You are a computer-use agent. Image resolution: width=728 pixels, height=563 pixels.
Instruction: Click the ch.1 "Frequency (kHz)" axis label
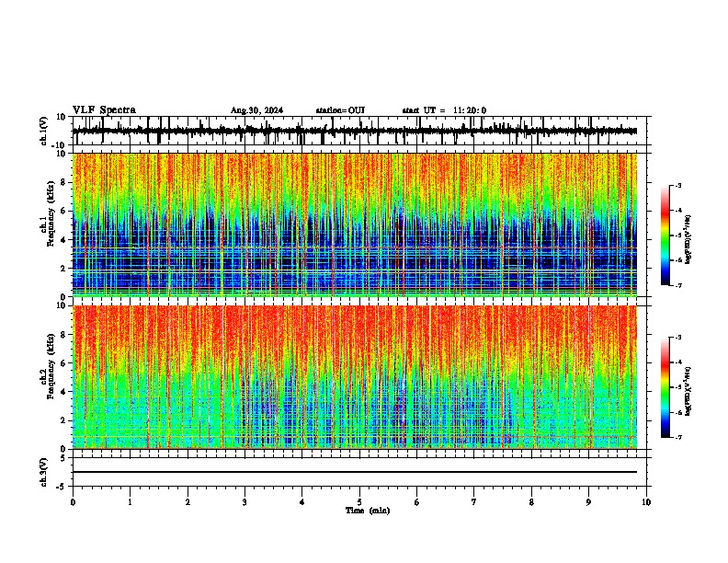click(x=51, y=213)
